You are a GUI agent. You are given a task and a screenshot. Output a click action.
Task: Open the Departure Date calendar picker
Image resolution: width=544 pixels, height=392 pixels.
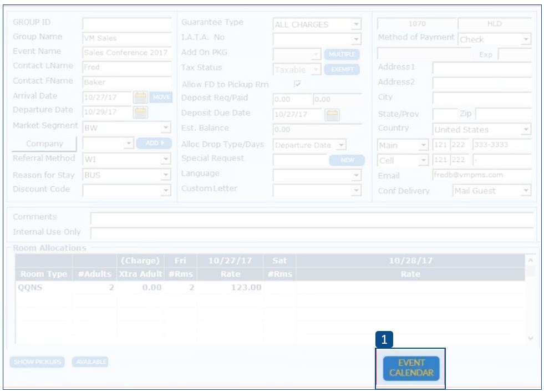click(140, 113)
